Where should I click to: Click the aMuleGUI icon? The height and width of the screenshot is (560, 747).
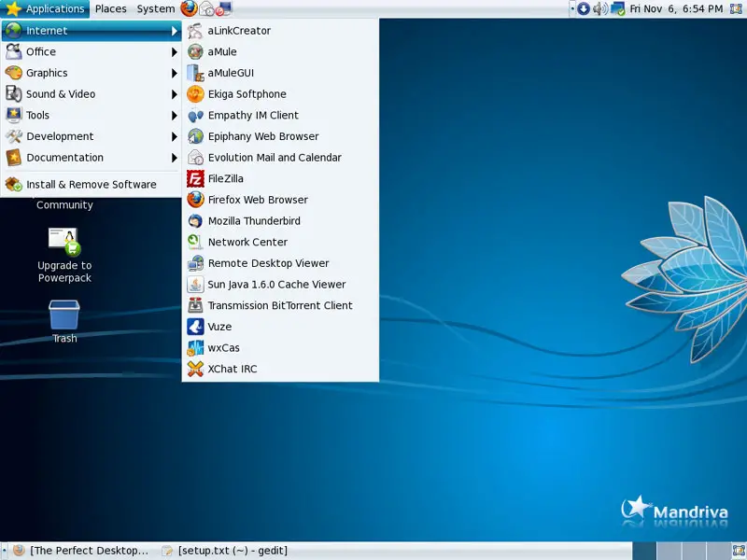[195, 73]
